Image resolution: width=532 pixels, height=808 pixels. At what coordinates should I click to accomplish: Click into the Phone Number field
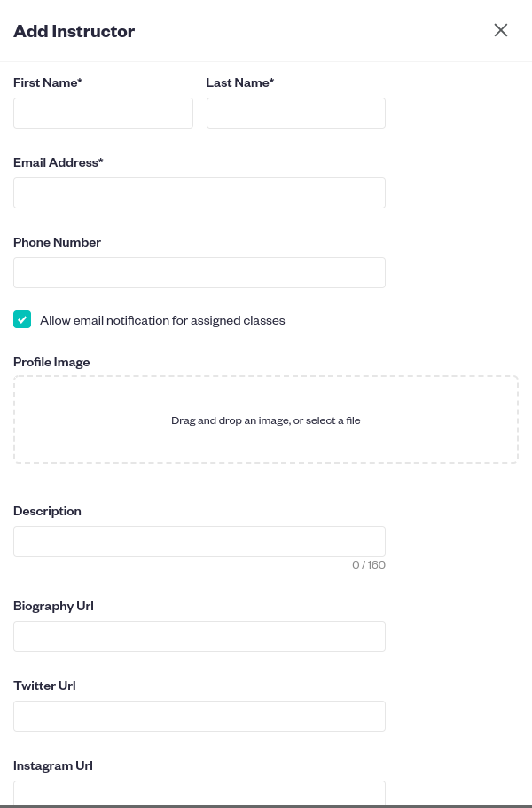(x=199, y=272)
